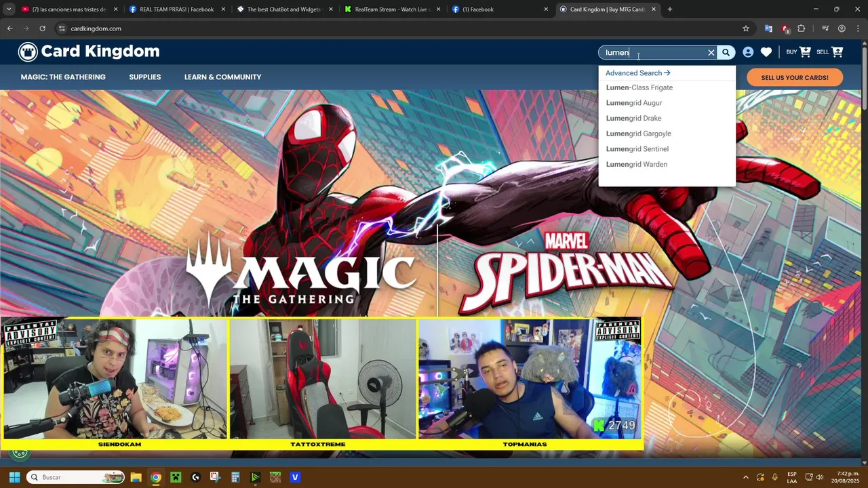This screenshot has width=868, height=488.
Task: Clear the search field with the X icon
Action: [x=711, y=52]
